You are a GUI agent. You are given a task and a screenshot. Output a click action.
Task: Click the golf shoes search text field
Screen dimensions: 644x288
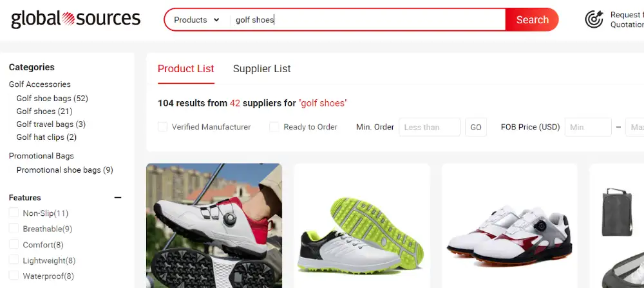[368, 20]
